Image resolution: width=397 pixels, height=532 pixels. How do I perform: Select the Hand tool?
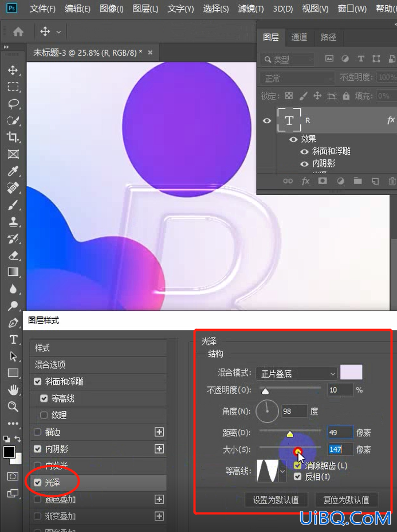(13, 390)
